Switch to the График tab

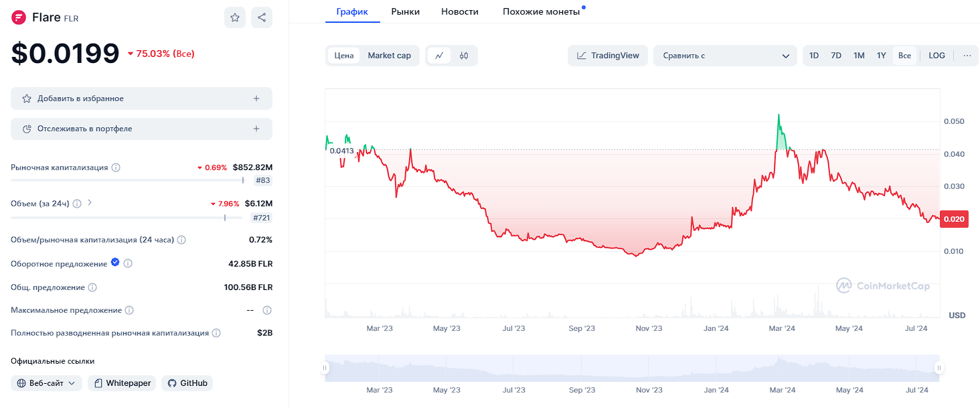353,11
